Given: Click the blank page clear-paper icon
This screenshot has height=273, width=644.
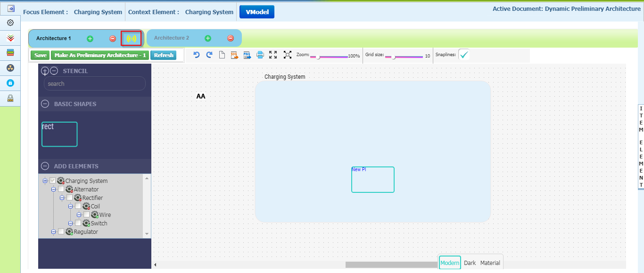Looking at the screenshot, I should 222,55.
